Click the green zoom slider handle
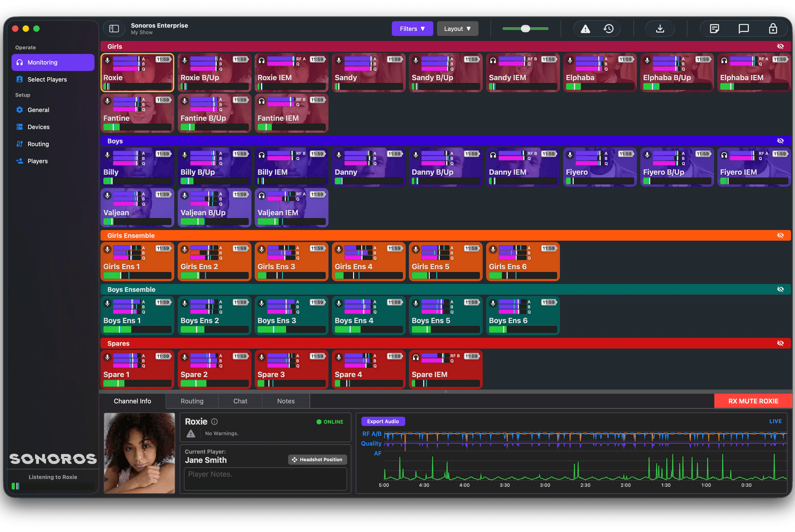The image size is (795, 532). (x=525, y=29)
